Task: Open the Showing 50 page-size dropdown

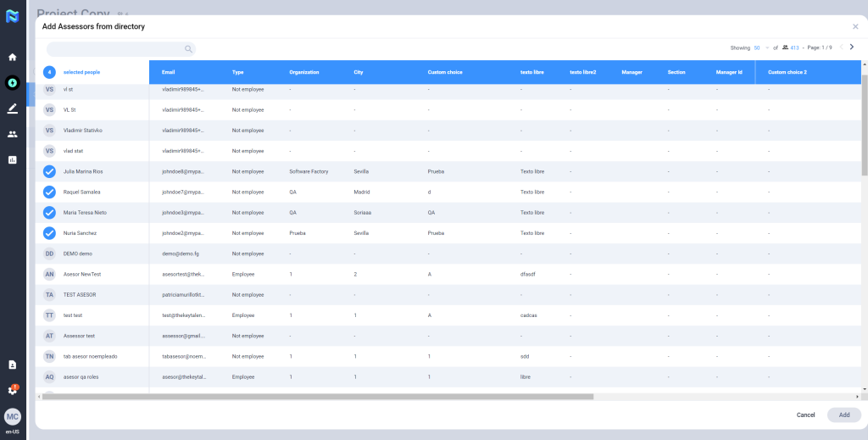Action: (x=760, y=48)
